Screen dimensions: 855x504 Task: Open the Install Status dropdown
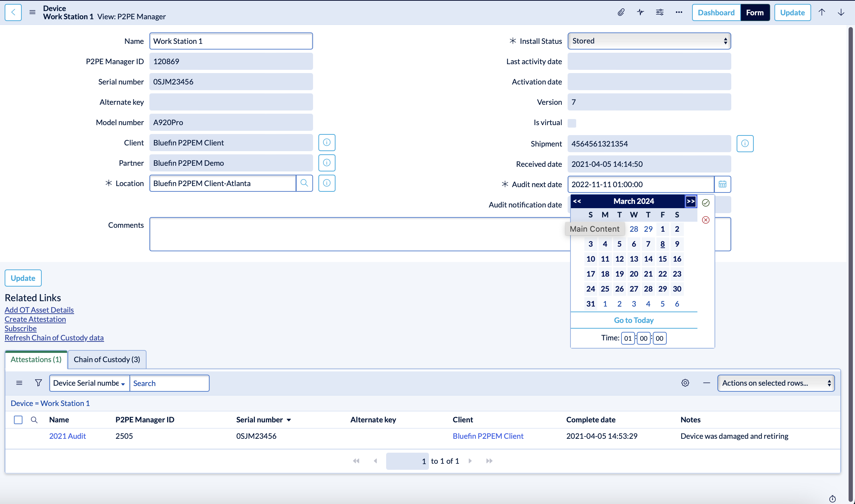click(649, 41)
